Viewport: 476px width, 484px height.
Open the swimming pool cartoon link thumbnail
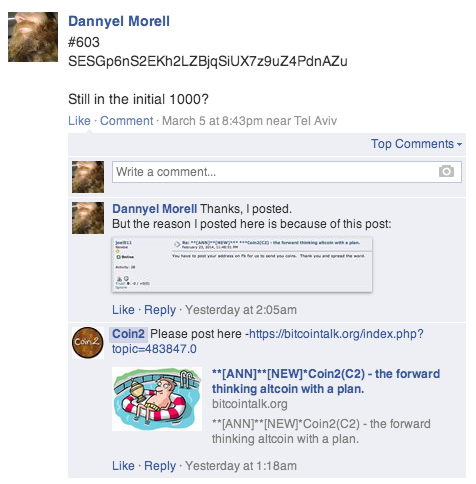pos(157,399)
